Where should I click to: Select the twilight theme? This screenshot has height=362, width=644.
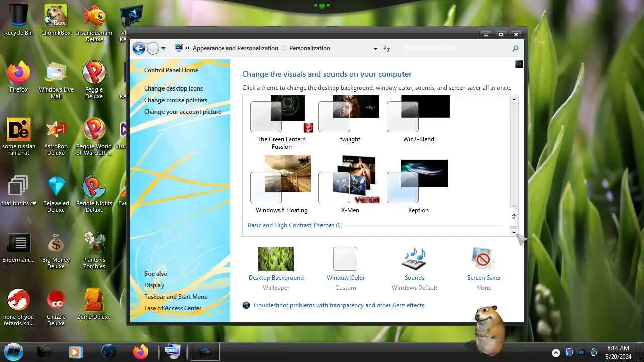[x=350, y=118]
